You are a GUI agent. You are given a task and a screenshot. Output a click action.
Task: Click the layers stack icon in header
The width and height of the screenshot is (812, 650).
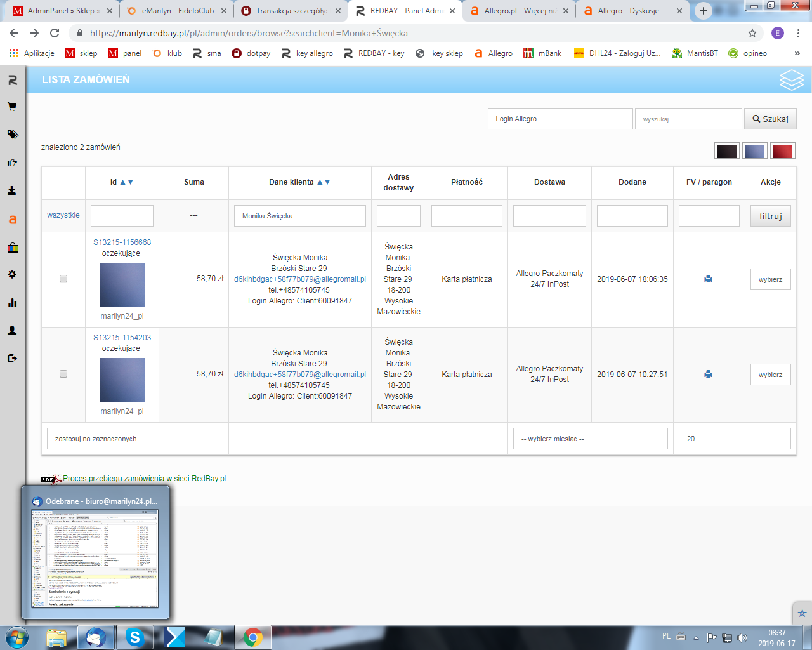[791, 80]
